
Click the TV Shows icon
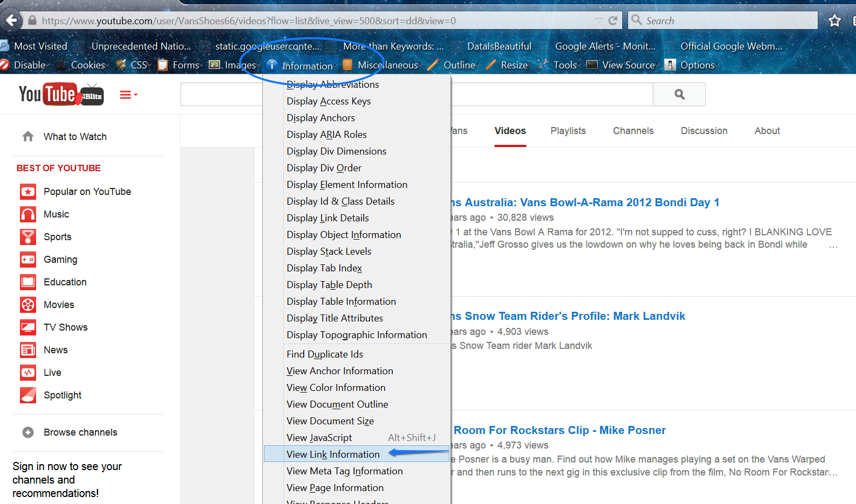point(28,327)
